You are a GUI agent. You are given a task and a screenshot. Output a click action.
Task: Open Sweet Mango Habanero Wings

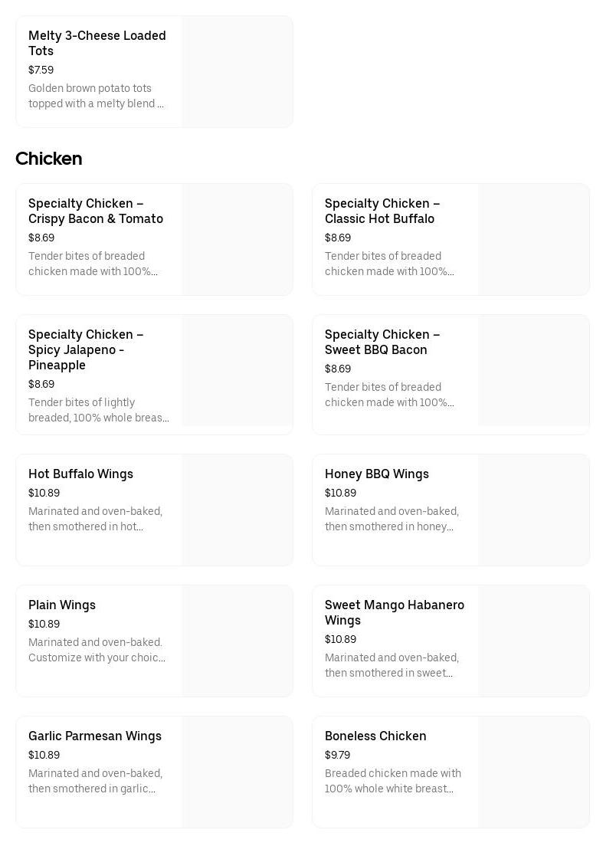(395, 613)
